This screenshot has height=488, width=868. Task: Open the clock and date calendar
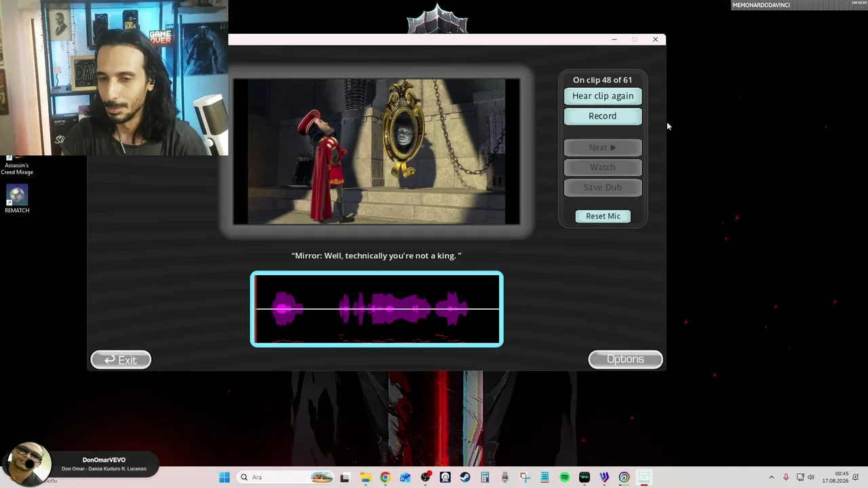[835, 477]
